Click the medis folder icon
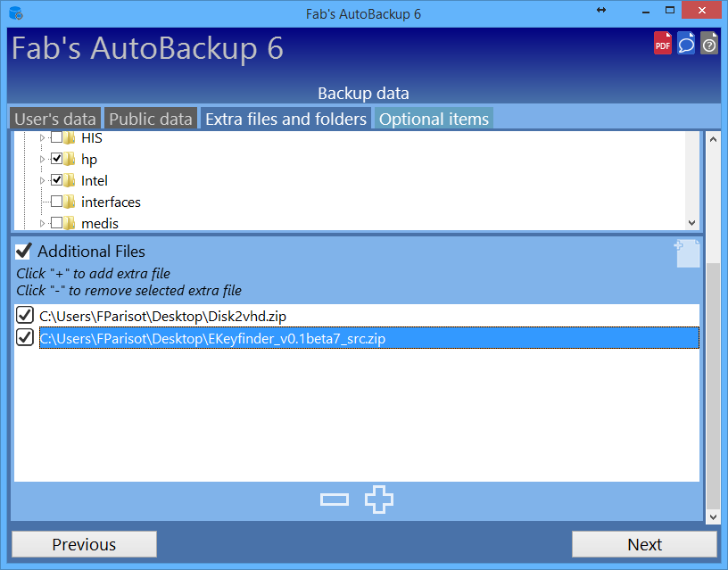This screenshot has width=728, height=570. point(70,223)
